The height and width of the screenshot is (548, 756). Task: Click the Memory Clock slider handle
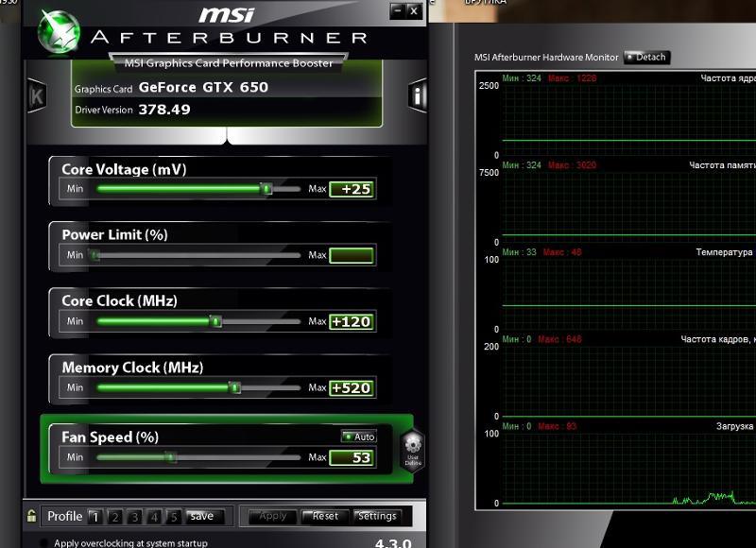(x=234, y=387)
